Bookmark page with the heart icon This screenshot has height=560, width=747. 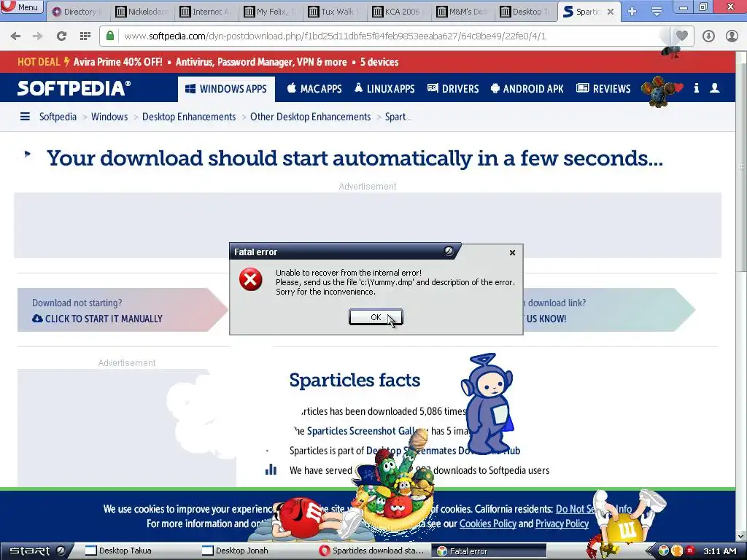(682, 36)
